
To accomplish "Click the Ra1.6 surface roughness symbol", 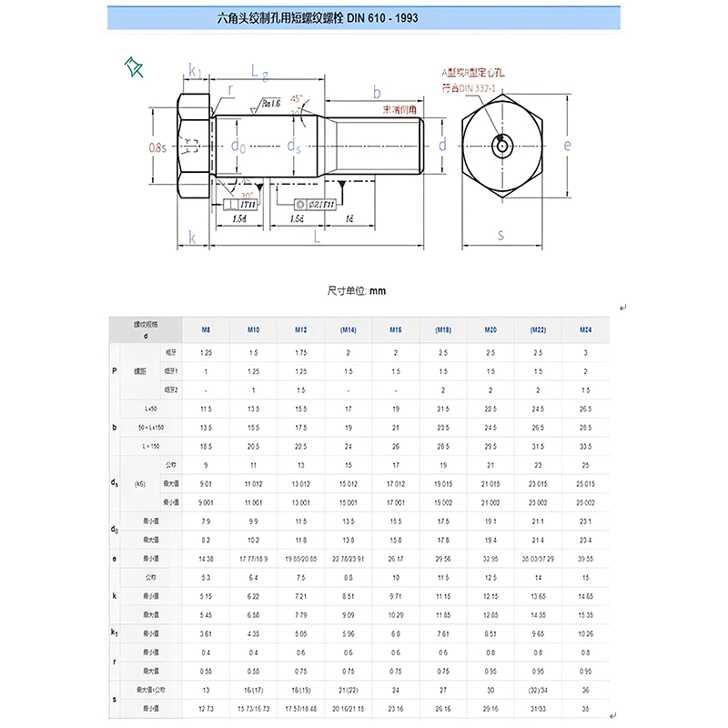I will (270, 105).
